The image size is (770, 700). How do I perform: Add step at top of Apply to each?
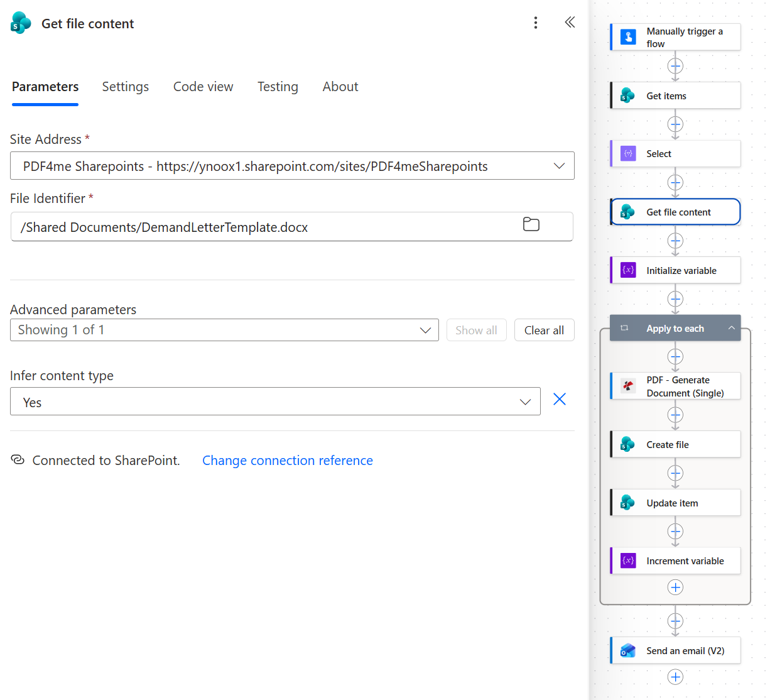click(x=675, y=357)
